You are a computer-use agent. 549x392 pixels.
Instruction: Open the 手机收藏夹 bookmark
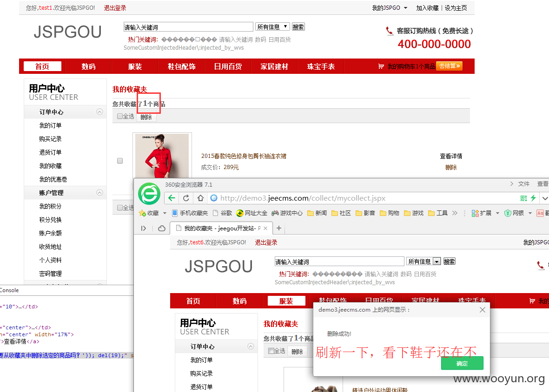click(x=190, y=213)
